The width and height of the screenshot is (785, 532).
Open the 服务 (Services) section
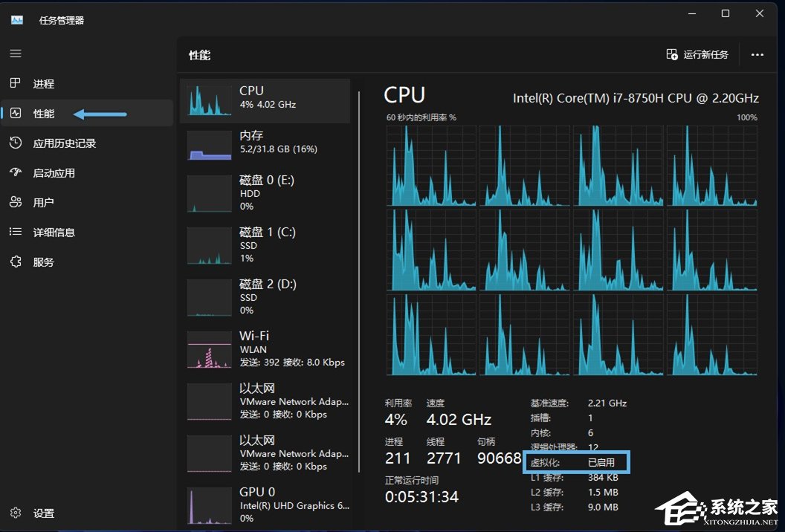[43, 262]
